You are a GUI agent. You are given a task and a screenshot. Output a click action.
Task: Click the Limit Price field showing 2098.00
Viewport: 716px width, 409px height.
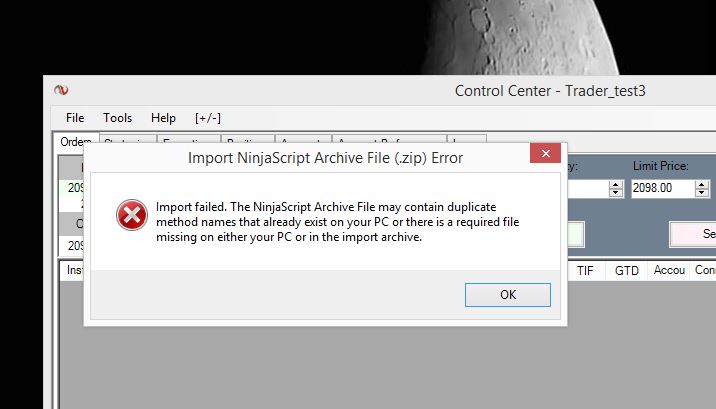click(662, 188)
